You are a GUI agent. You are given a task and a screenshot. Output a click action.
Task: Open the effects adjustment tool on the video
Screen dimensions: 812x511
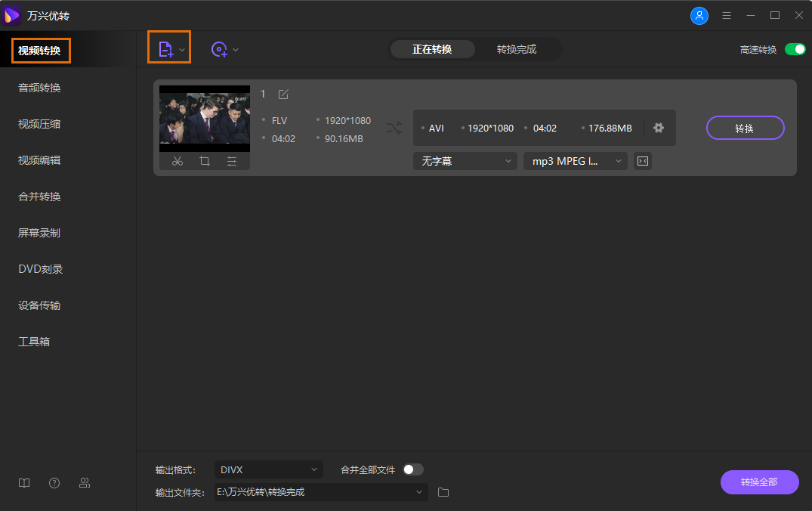click(231, 160)
